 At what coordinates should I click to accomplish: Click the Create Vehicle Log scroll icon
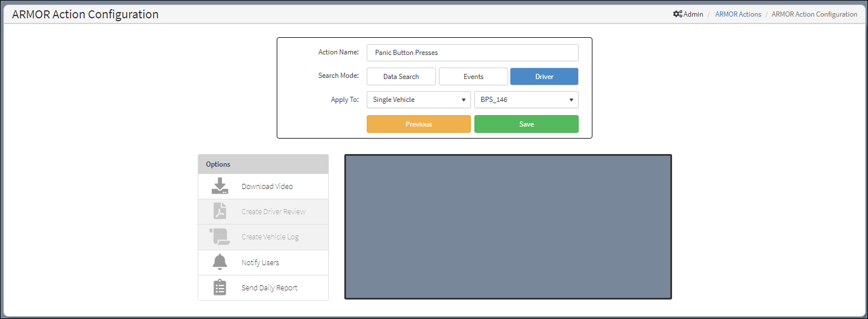[219, 237]
